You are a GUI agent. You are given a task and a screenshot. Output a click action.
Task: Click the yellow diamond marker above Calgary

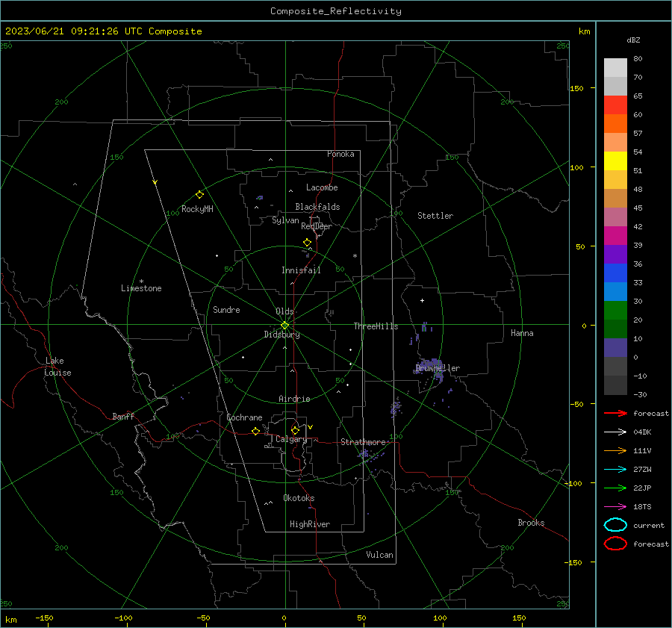tap(295, 430)
